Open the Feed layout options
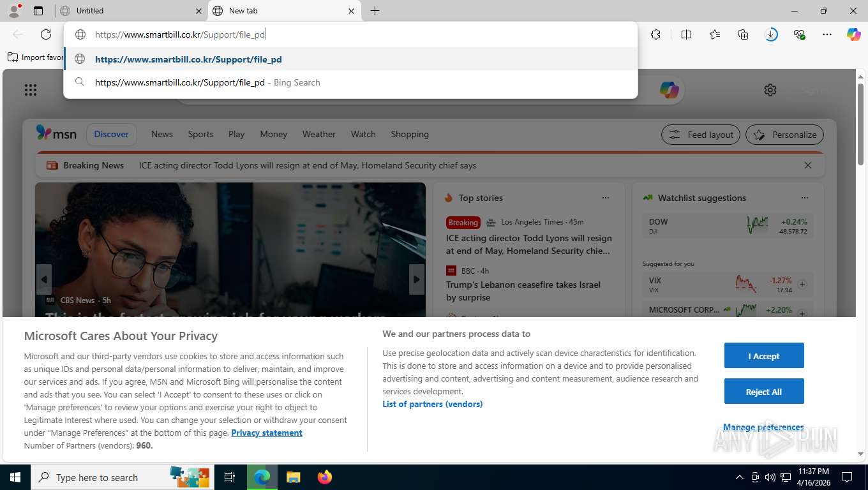The image size is (868, 490). (x=701, y=135)
